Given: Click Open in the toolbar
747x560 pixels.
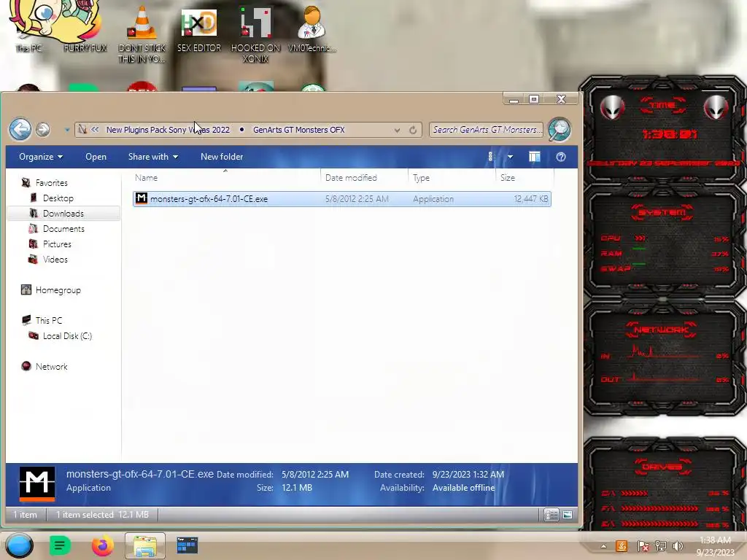Looking at the screenshot, I should click(96, 157).
